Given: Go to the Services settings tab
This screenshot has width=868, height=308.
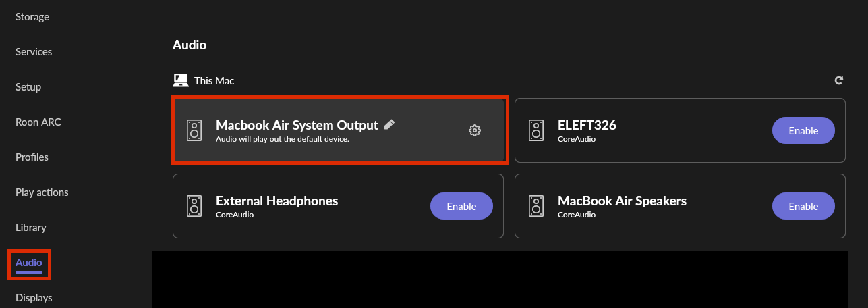Looking at the screenshot, I should (34, 51).
